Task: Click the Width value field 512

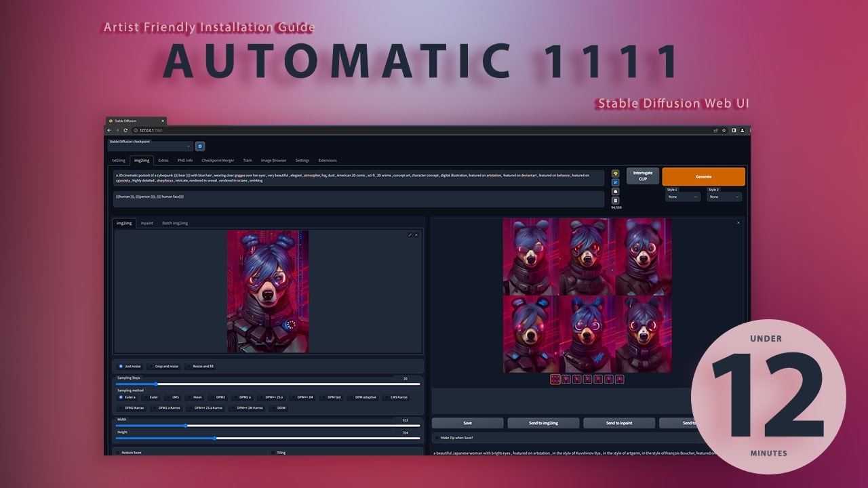Action: pos(406,420)
